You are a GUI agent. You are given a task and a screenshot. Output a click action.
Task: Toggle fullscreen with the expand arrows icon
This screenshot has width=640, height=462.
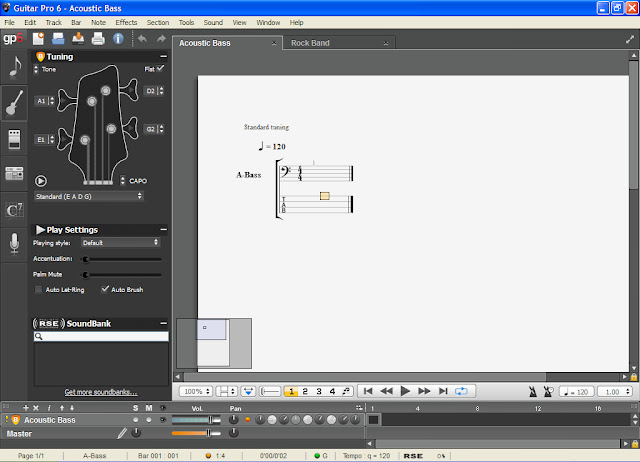pos(630,39)
